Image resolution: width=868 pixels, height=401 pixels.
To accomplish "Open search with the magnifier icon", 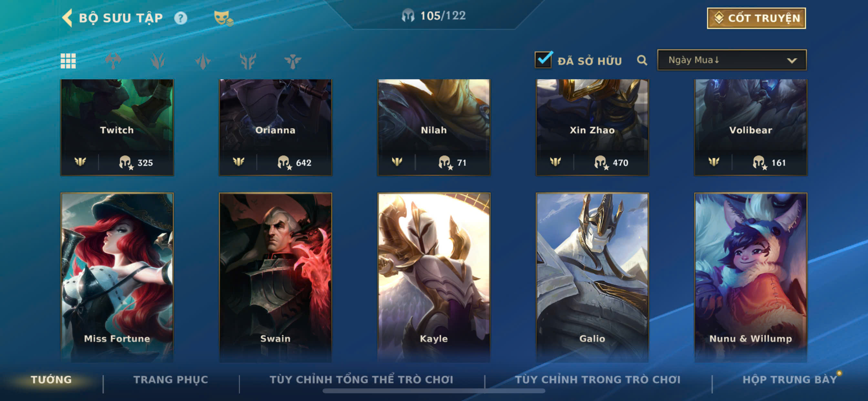I will tap(642, 60).
